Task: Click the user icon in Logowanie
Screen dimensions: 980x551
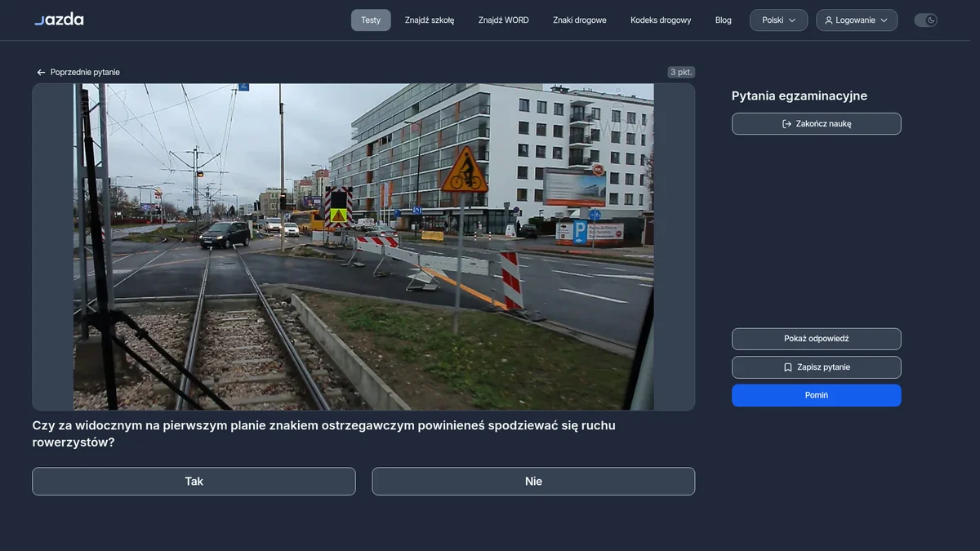Action: pyautogui.click(x=829, y=20)
